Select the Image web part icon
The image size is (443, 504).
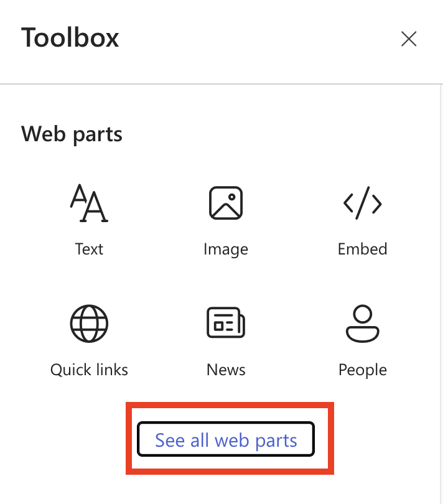click(226, 203)
